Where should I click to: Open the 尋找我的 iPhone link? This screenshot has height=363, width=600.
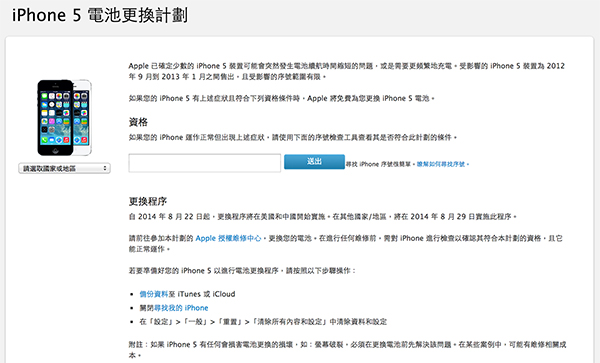pos(181,308)
